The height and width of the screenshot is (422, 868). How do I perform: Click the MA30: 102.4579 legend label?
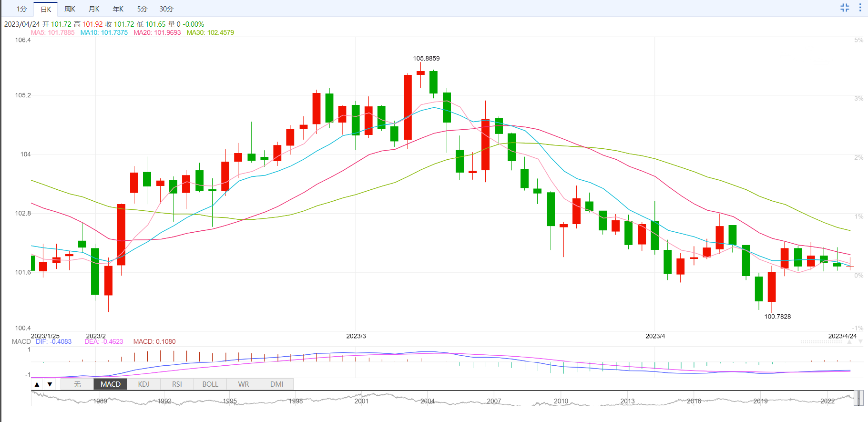[210, 32]
